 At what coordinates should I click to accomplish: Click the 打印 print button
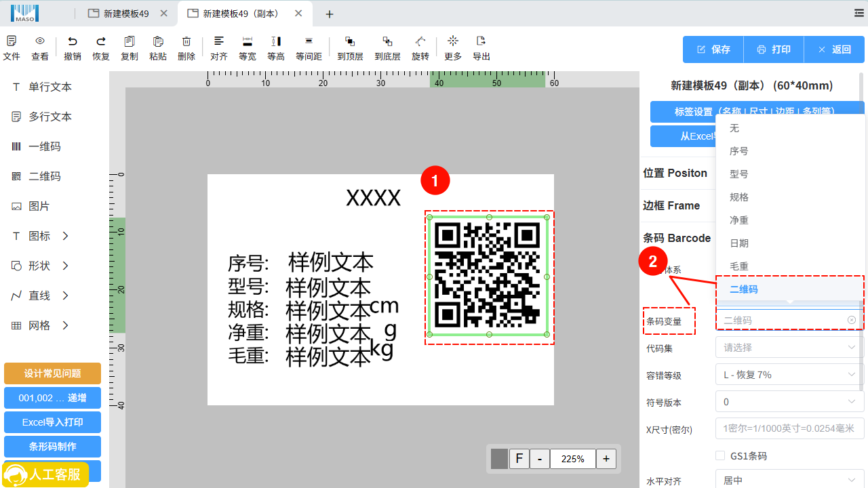[774, 49]
